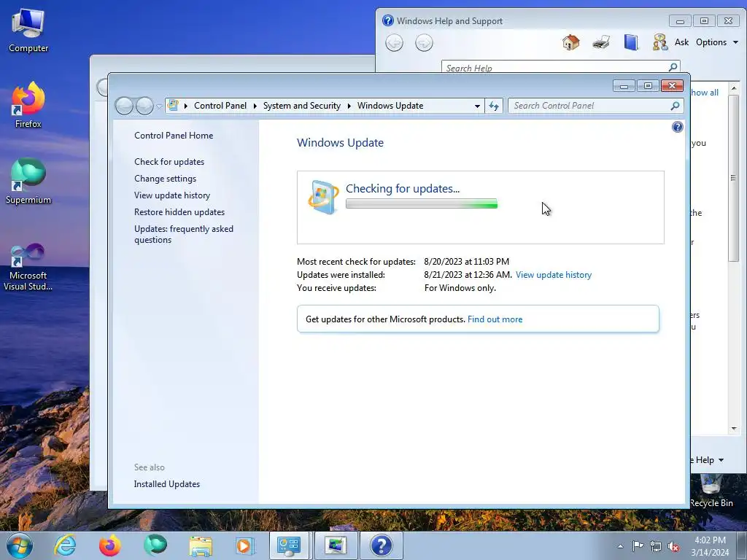
Task: Launch Internet Explorer from the taskbar
Action: (65, 545)
